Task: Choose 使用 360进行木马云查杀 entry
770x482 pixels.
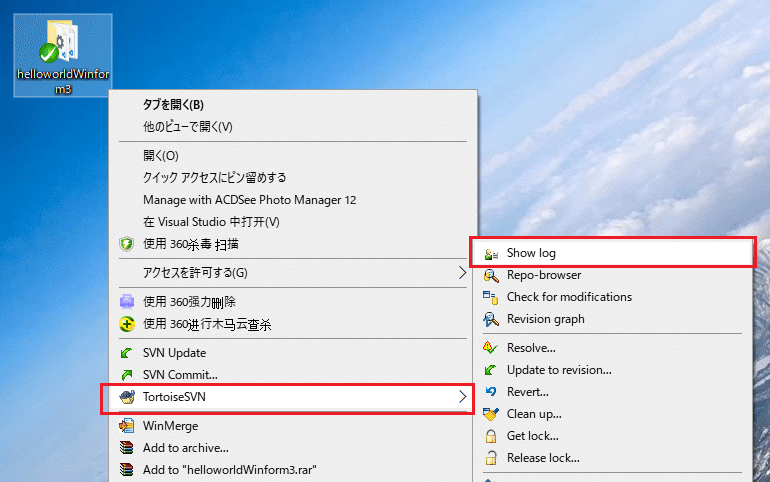Action: point(207,324)
